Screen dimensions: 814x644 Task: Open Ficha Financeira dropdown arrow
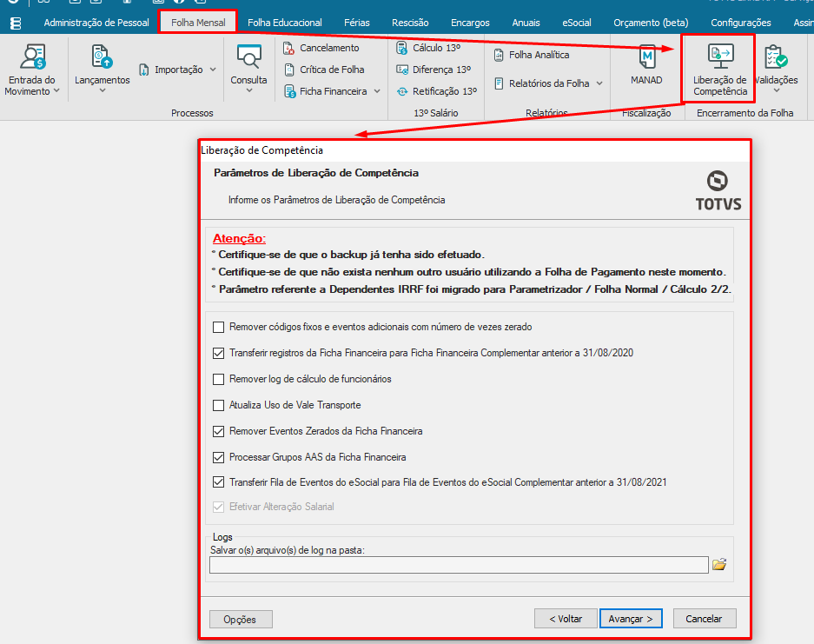(377, 91)
